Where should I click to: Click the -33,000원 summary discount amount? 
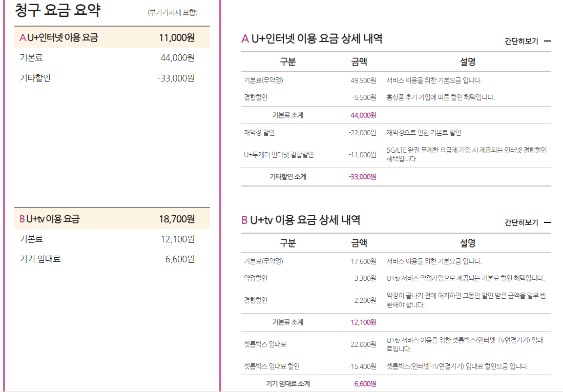[176, 78]
